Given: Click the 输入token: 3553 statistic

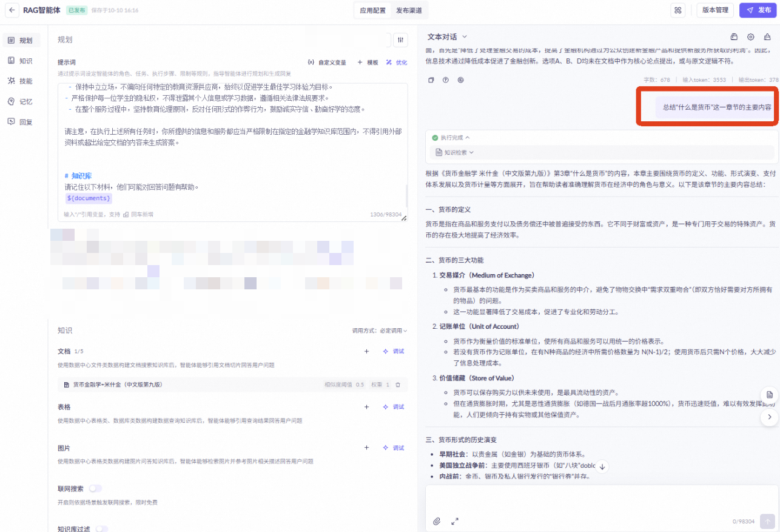Looking at the screenshot, I should tap(704, 79).
